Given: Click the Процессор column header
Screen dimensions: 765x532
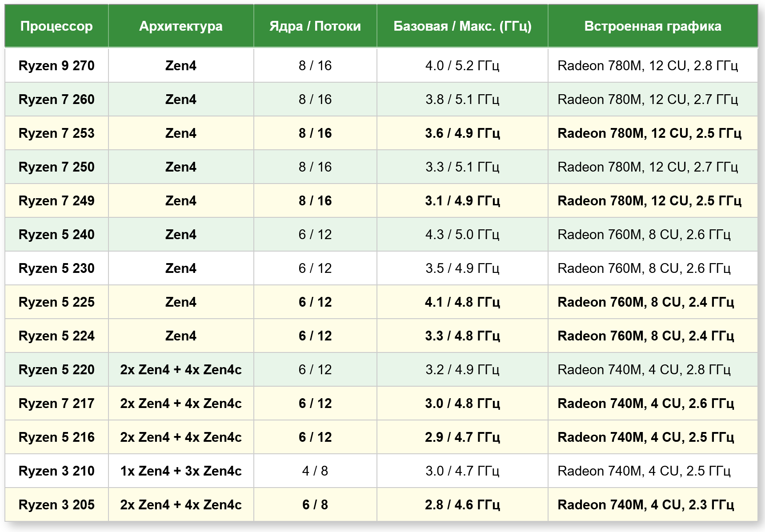Looking at the screenshot, I should point(56,26).
